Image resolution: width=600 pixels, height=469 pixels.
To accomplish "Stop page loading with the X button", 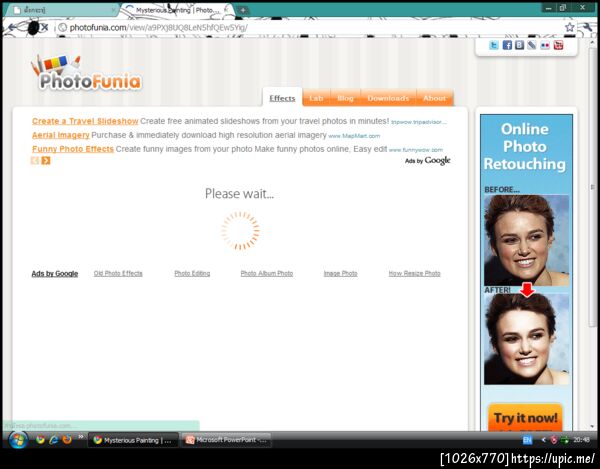I will tap(45, 27).
